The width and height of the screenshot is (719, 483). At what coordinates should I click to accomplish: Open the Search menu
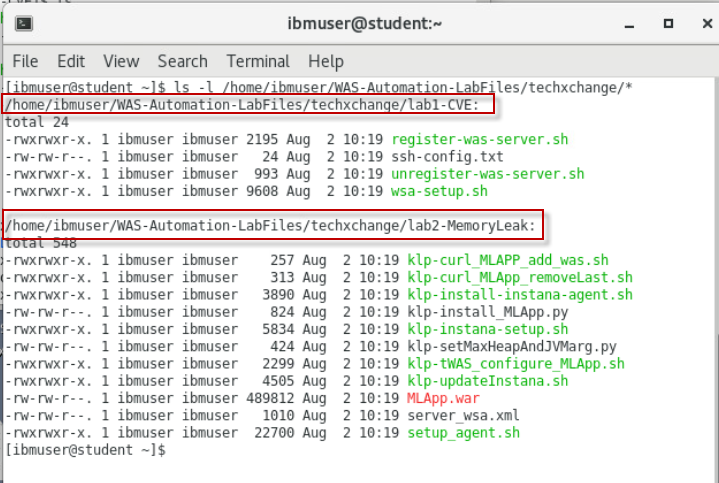182,61
